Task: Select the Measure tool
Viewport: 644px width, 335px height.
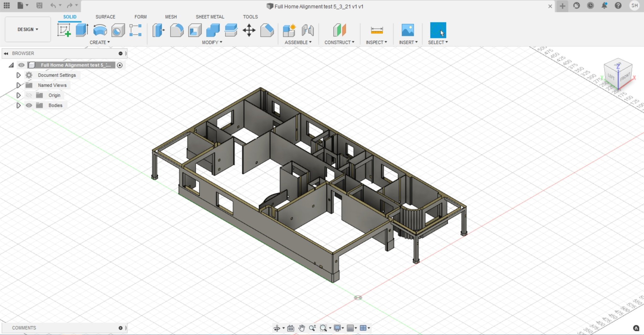Action: point(377,30)
